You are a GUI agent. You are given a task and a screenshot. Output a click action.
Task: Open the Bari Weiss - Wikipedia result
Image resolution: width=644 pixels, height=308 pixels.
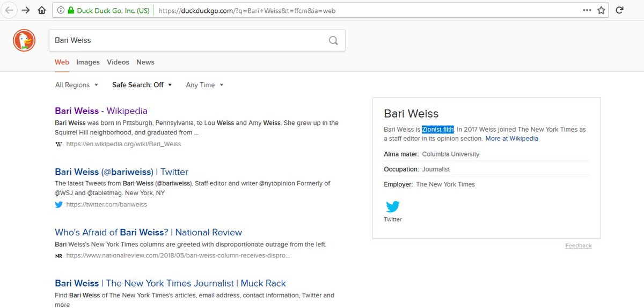101,111
